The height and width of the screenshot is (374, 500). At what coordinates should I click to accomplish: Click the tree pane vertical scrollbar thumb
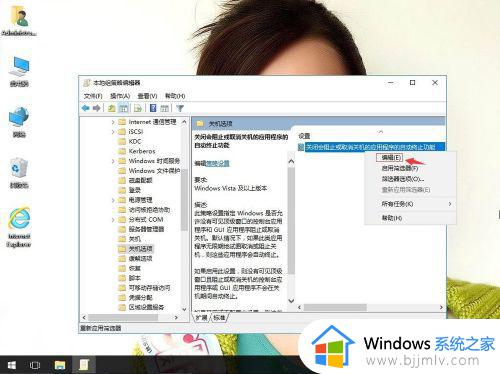click(184, 200)
